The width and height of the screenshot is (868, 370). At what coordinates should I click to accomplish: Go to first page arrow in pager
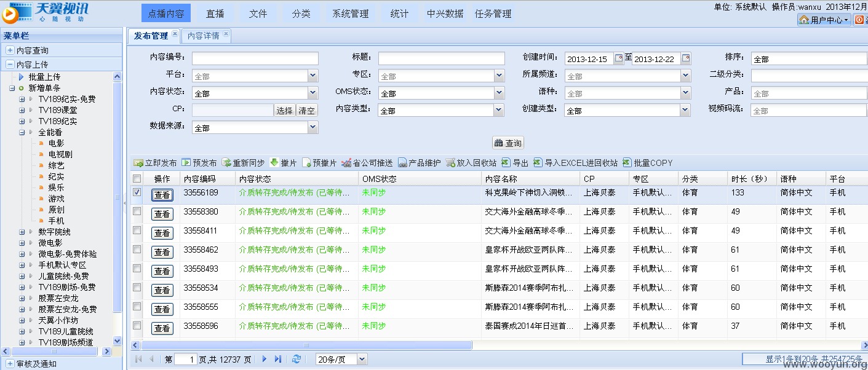(138, 359)
